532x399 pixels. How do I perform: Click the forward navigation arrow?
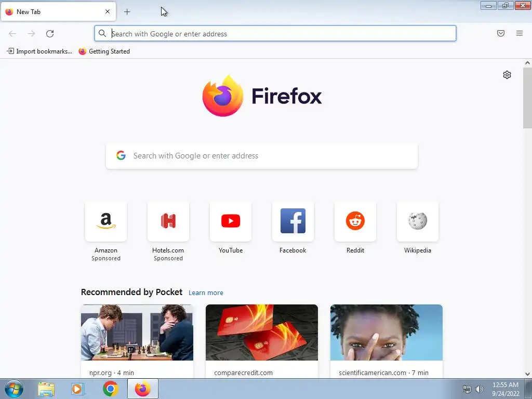pyautogui.click(x=31, y=34)
